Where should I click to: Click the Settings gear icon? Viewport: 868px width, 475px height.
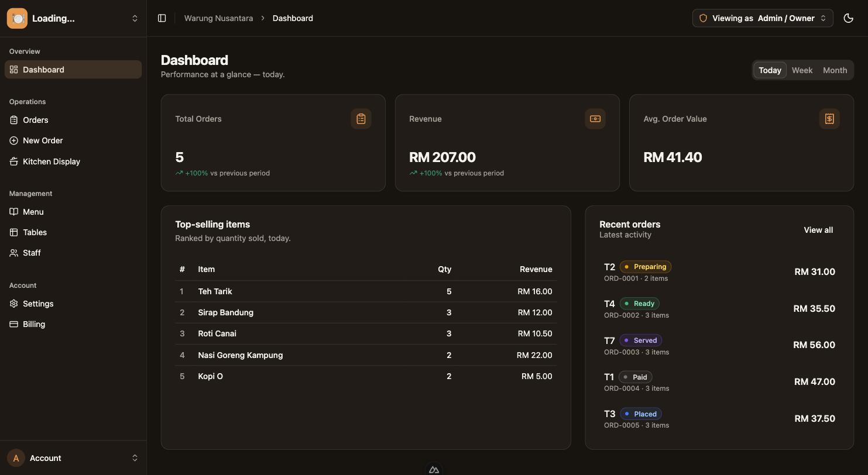point(14,304)
